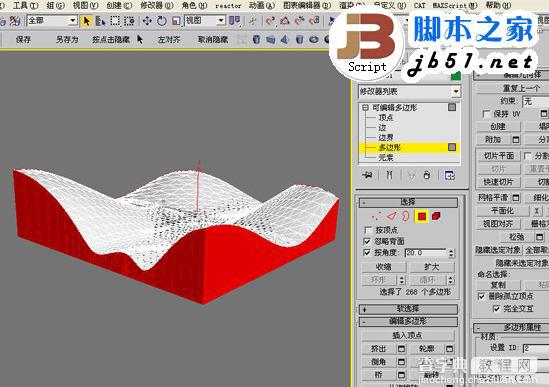Click the Pin Stack icon
The image size is (549, 387).
pyautogui.click(x=367, y=175)
